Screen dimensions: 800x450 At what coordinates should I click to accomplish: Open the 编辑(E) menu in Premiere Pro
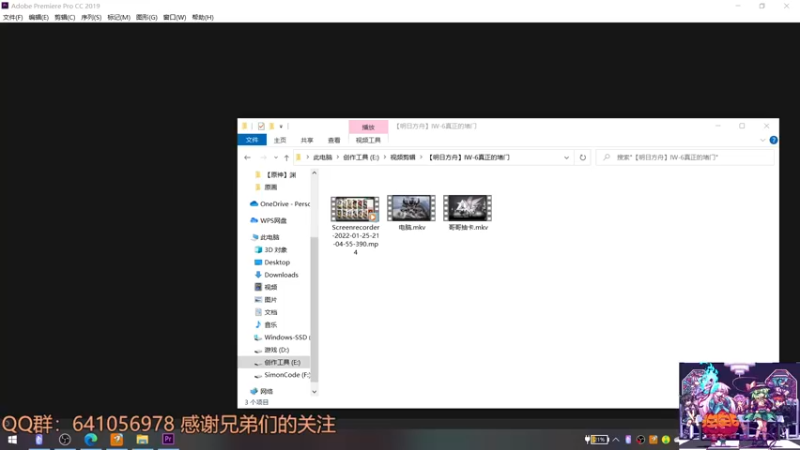click(39, 17)
